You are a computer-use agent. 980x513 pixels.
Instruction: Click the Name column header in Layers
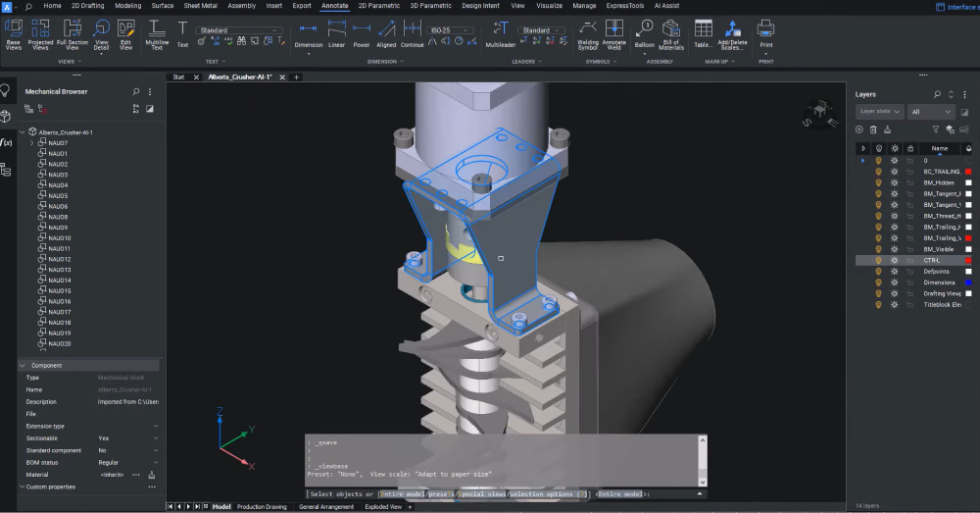pyautogui.click(x=939, y=148)
